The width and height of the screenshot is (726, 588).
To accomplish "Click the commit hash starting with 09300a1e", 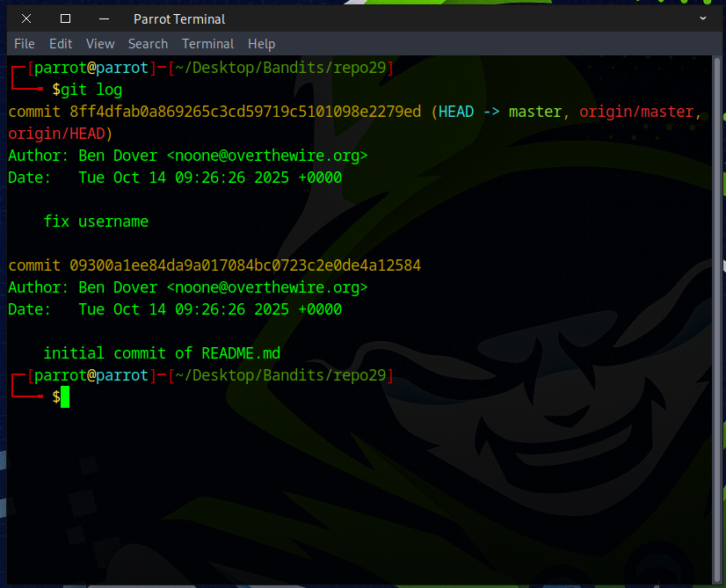I will pos(245,265).
